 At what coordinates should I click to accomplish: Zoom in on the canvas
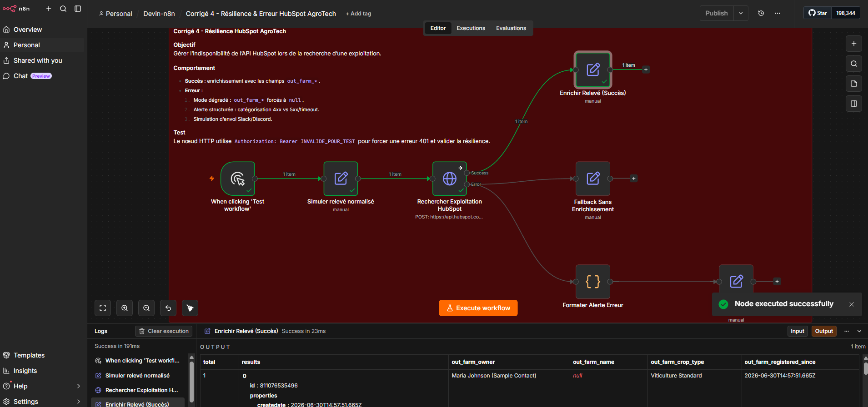[x=125, y=308]
